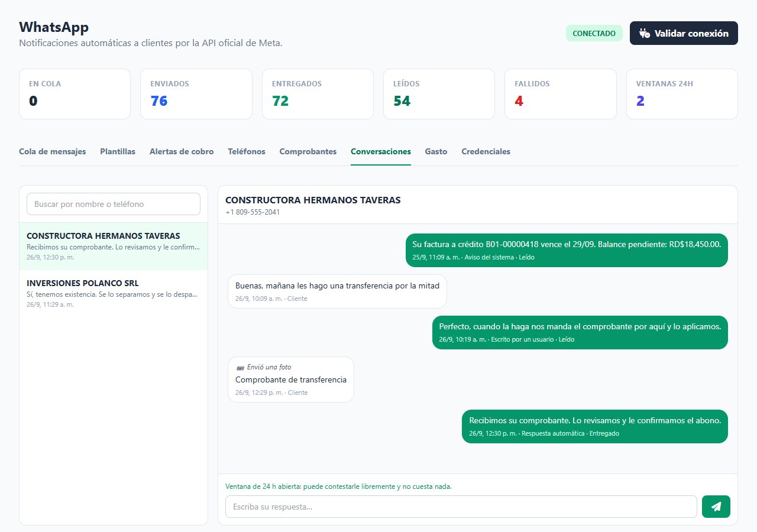Viewport: 757px width, 532px height.
Task: Focus the Buscar por nombre o teléfono field
Action: click(x=114, y=204)
